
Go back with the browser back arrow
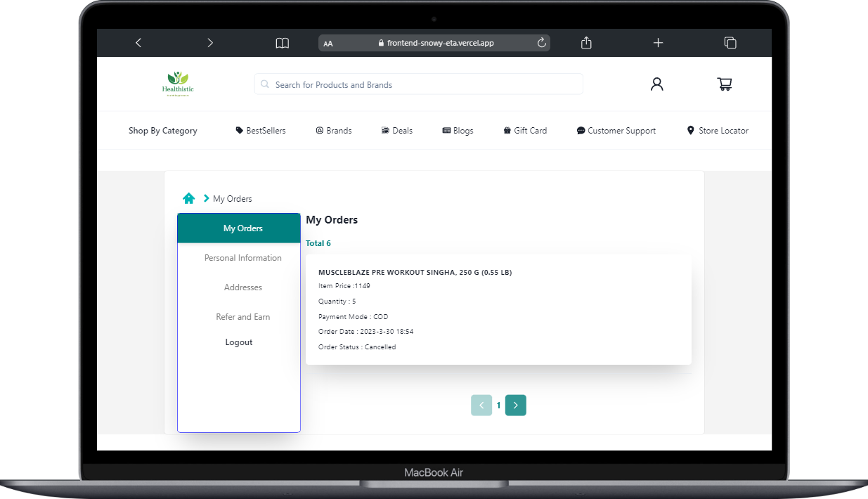tap(138, 43)
